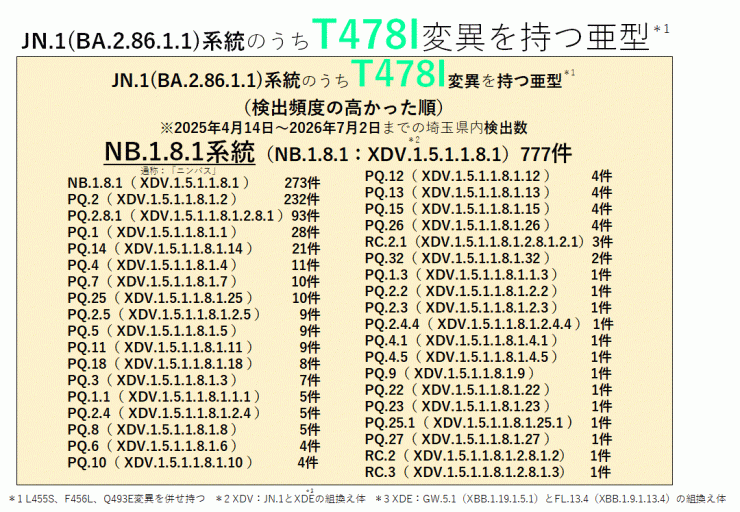Click footnote '*2 XDV: JN.1とXDEの組換え体'
Screen dimensions: 740x512
pyautogui.click(x=291, y=499)
